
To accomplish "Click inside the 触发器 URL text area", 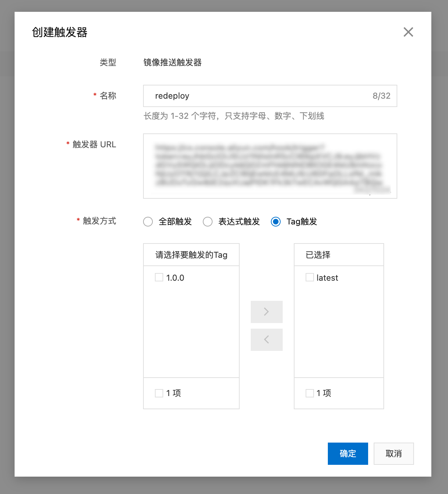I will click(x=270, y=166).
